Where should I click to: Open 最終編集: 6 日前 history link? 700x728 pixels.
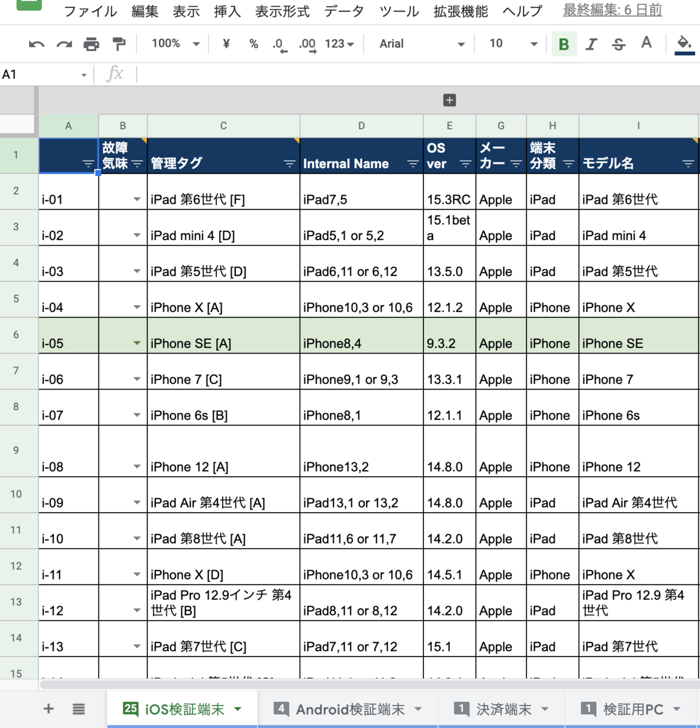click(613, 10)
